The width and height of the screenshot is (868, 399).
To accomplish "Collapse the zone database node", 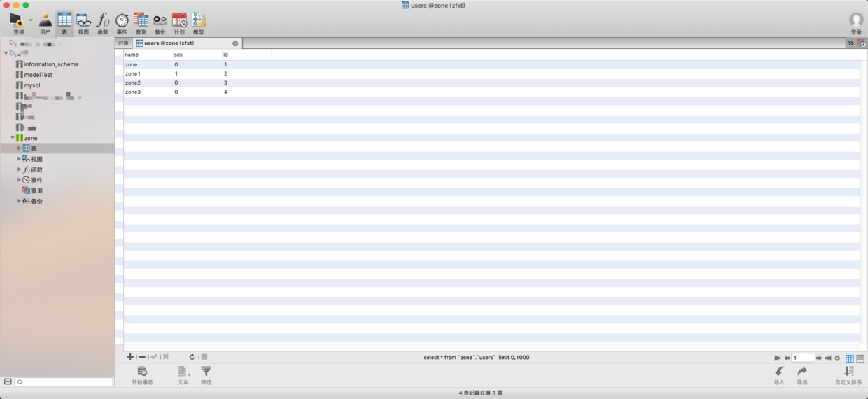I will point(13,138).
